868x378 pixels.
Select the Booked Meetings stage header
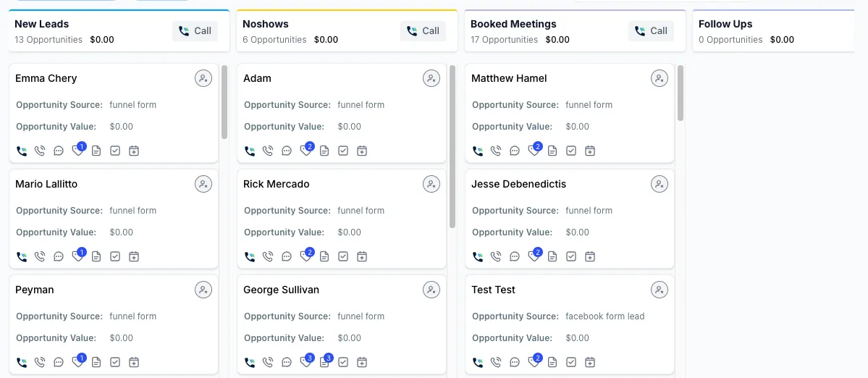[x=513, y=24]
